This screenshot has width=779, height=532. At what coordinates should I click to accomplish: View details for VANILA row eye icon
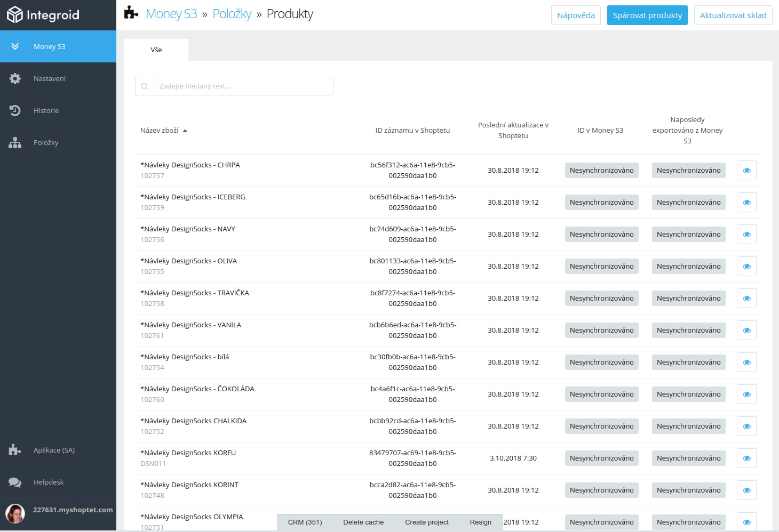746,331
